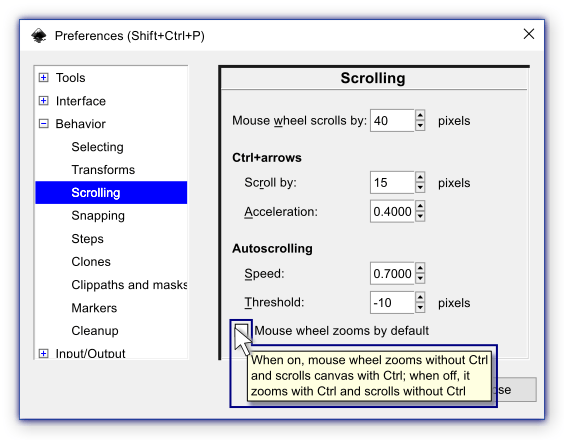This screenshot has height=440, width=564.
Task: Decrease Threshold value with down arrow
Action: (420, 308)
